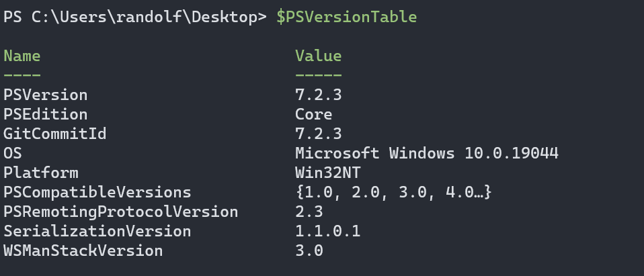Screen dimensions: 644x276
Task: Click the {1.0, 2.0, 3.0, 4.0…} value
Action: point(393,192)
